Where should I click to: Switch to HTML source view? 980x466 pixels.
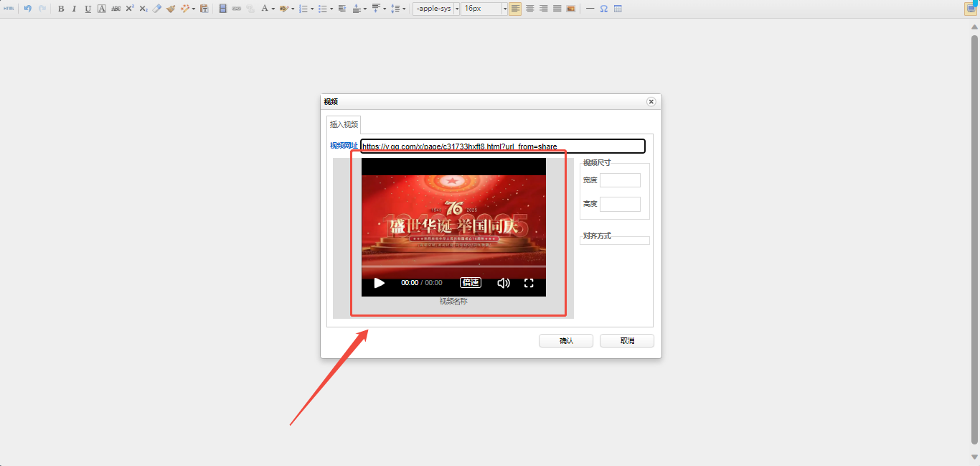9,9
